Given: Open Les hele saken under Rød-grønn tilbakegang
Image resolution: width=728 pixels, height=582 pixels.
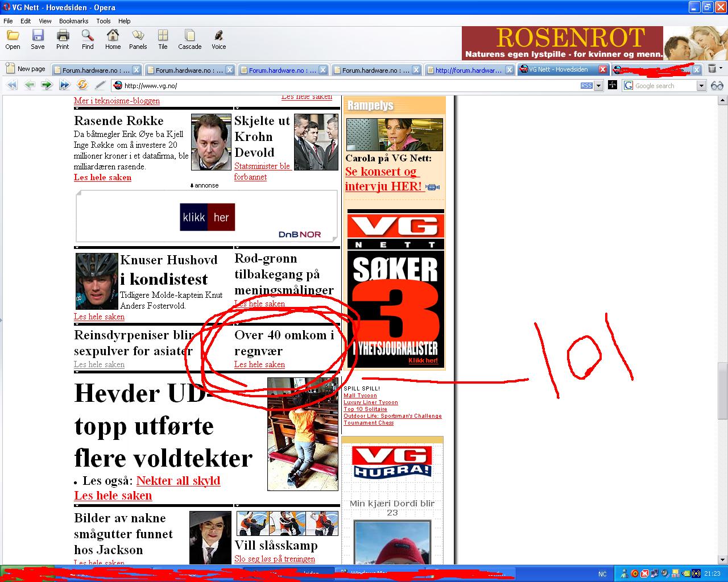Looking at the screenshot, I should tap(259, 304).
